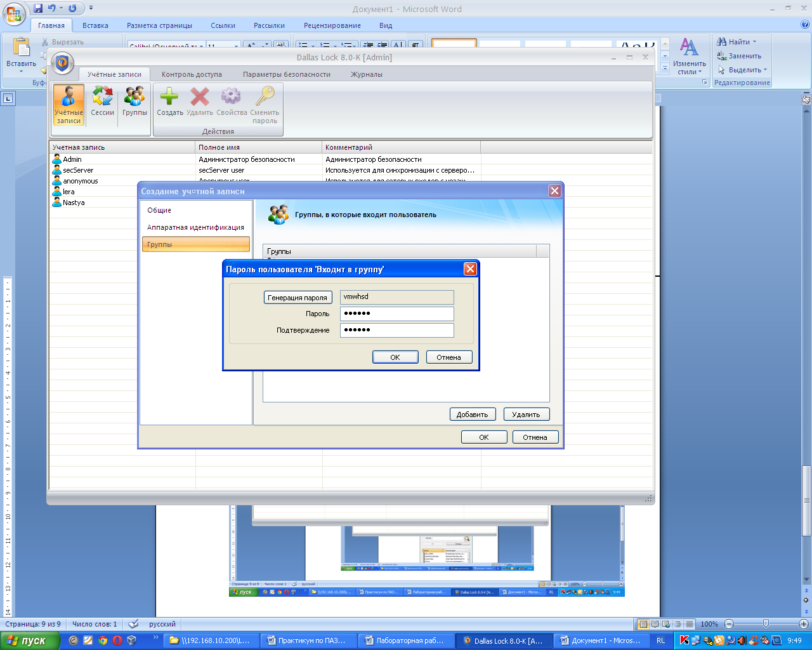Switch to the Параметры безопасности tab

pos(286,74)
